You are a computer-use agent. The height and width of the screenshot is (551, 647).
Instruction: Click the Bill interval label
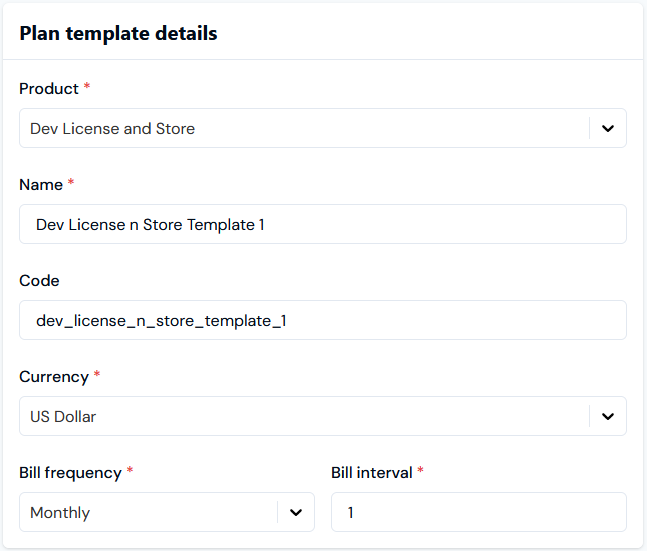pyautogui.click(x=371, y=473)
